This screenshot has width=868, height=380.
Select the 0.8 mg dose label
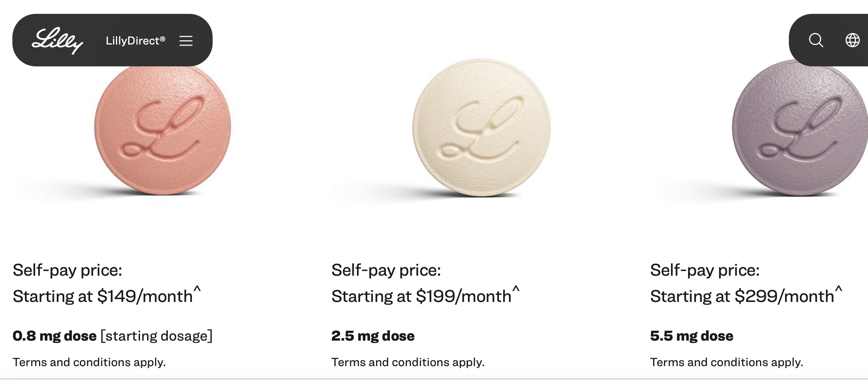click(55, 336)
